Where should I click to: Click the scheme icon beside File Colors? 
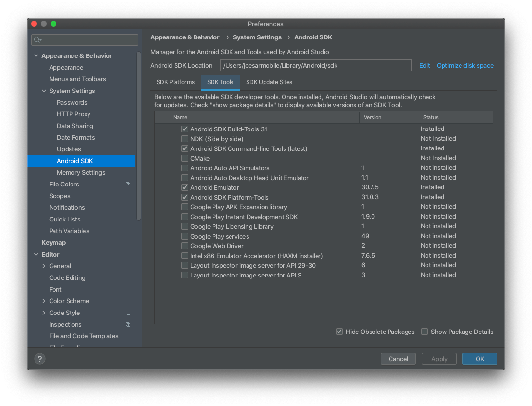(x=128, y=184)
